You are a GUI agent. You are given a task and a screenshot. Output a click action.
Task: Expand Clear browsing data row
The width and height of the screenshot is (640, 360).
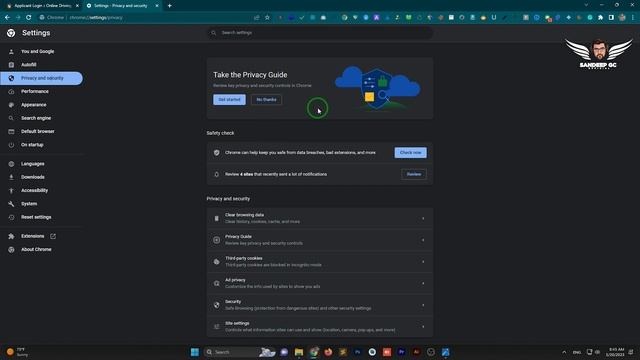320,218
